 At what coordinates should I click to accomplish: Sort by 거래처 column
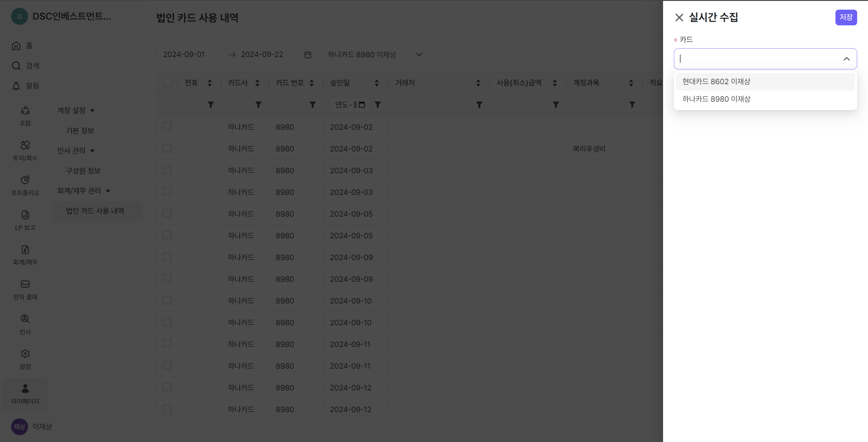[x=478, y=83]
